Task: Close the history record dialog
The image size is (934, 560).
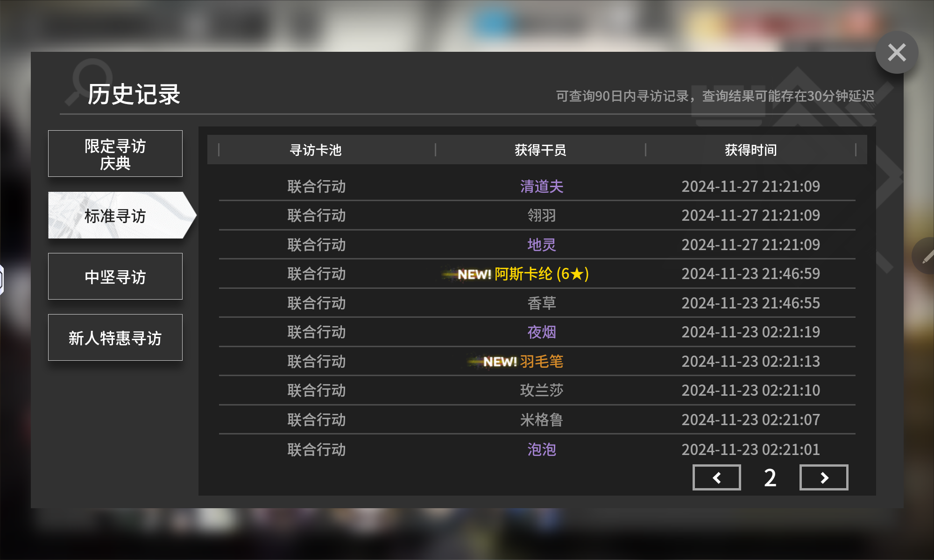Action: (x=896, y=53)
